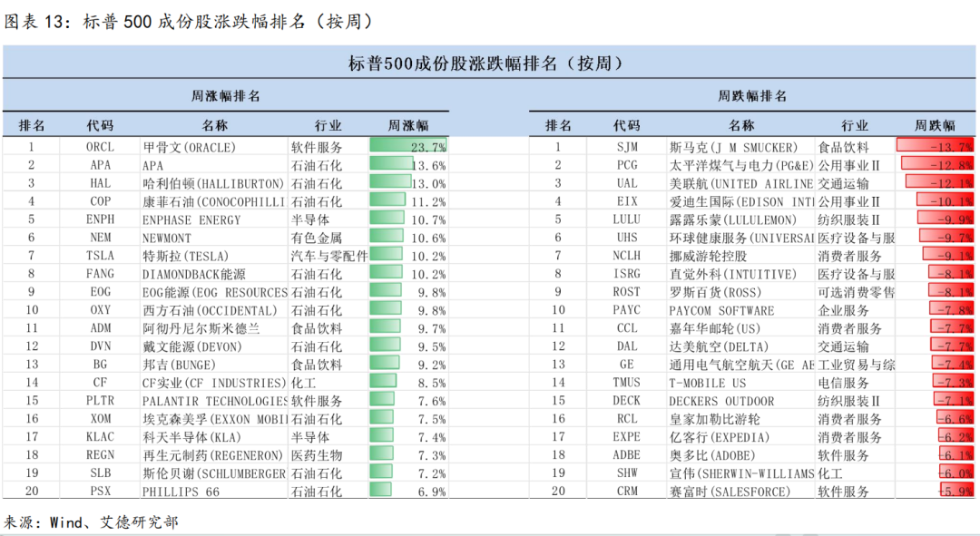
Task: Click the SJM ticker in the decline ranking
Action: click(626, 146)
